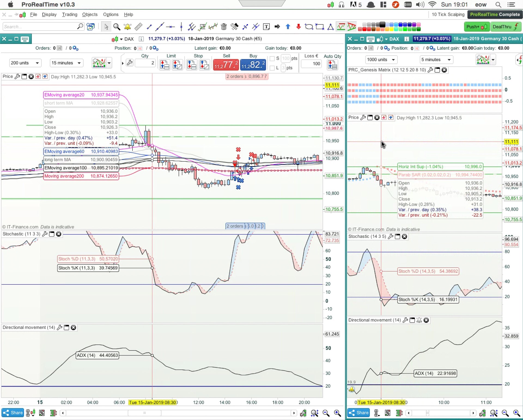Toggle the L limit points checkbox
Image resolution: width=523 pixels, height=420 pixels.
[x=272, y=68]
